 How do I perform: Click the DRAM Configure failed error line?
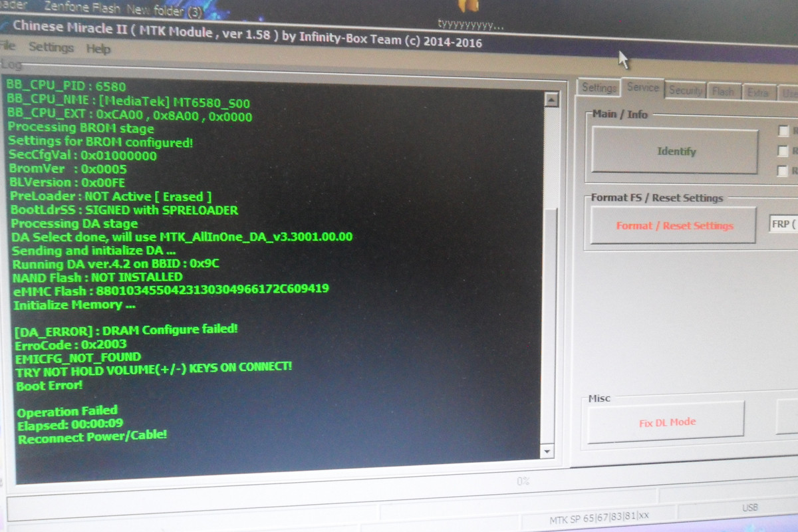(x=126, y=330)
